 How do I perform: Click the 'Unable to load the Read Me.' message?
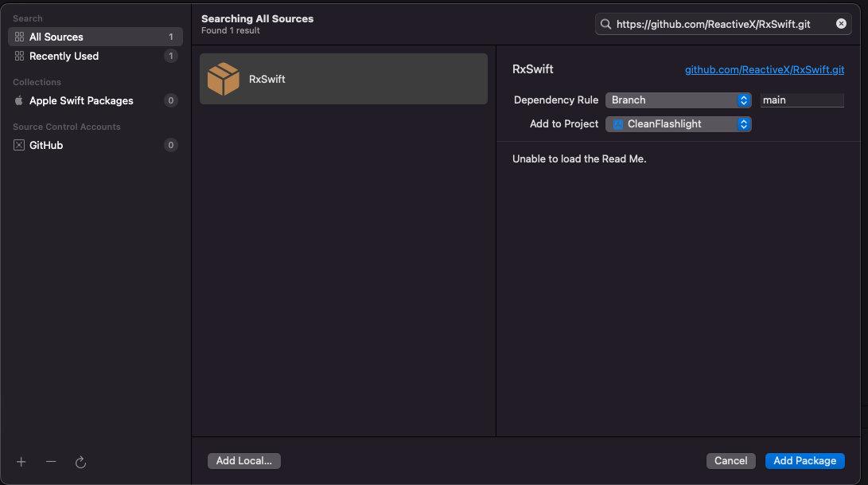tap(579, 159)
